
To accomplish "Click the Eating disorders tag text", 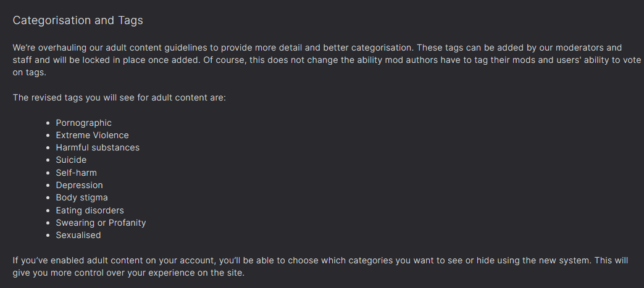I will [90, 210].
